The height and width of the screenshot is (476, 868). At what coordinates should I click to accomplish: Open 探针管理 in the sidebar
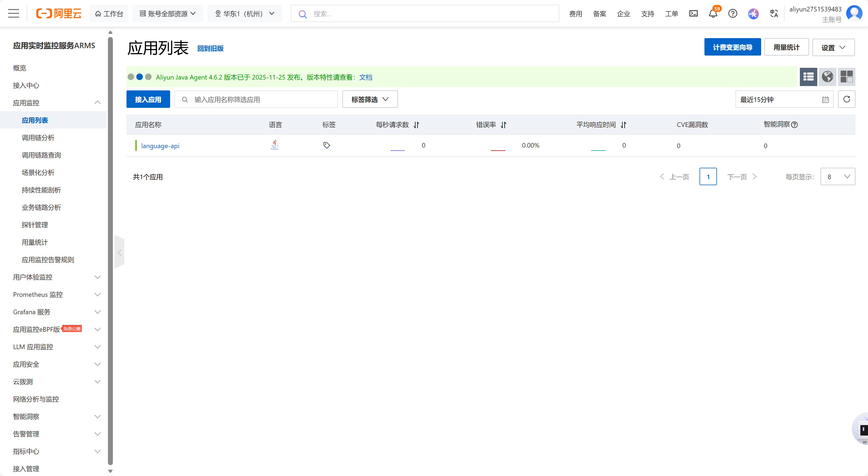[35, 225]
